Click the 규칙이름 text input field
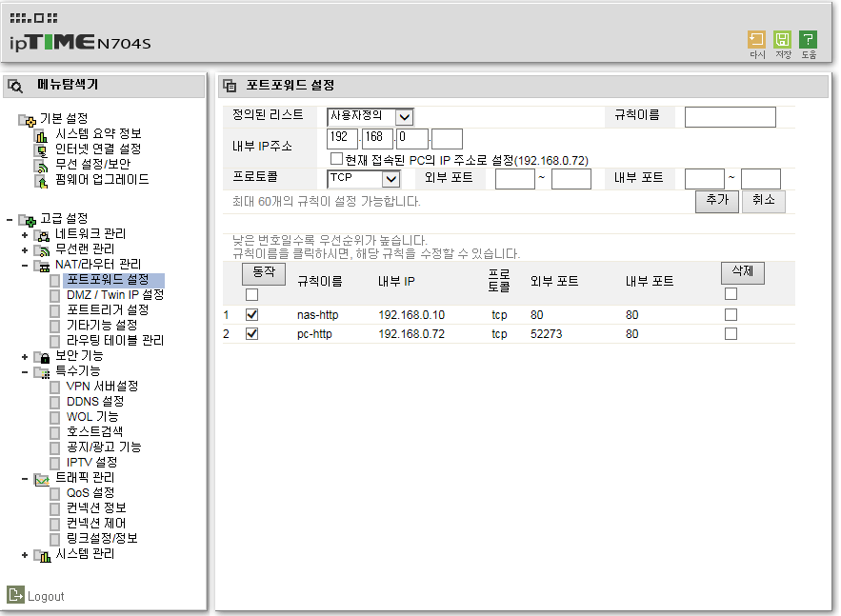 click(730, 117)
